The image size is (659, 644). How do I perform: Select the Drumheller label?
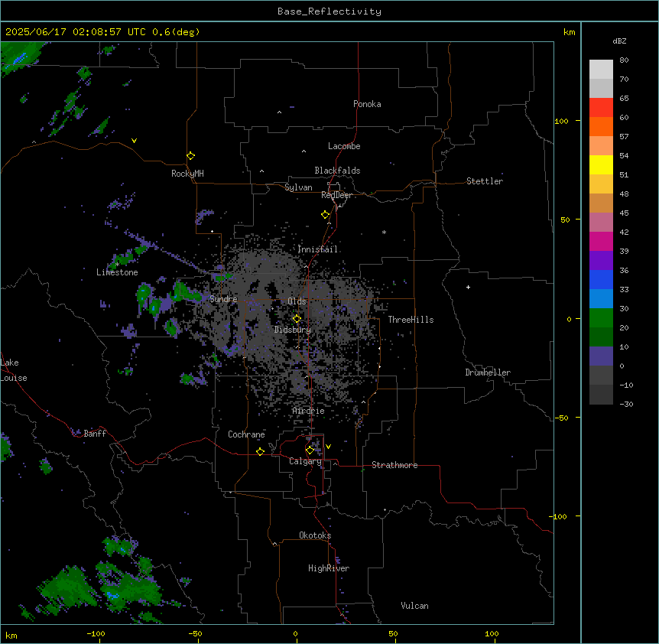click(x=488, y=372)
